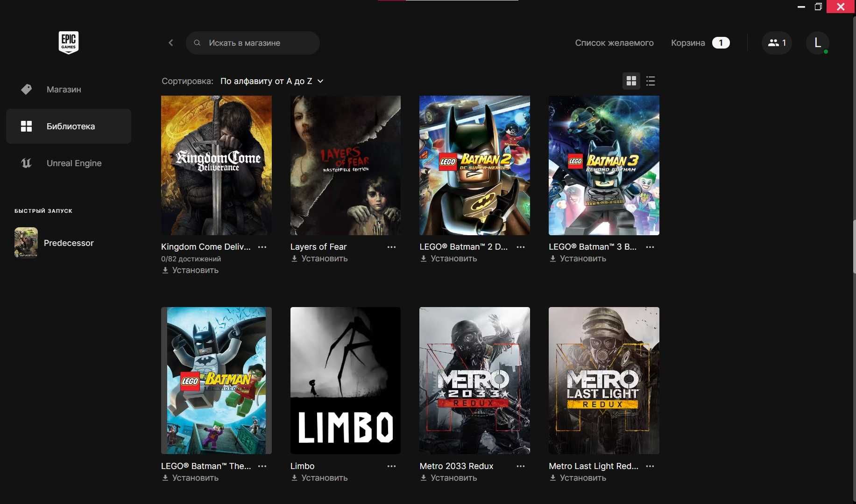Open LEGO Batman 3 cover art
This screenshot has width=856, height=504.
coord(604,165)
